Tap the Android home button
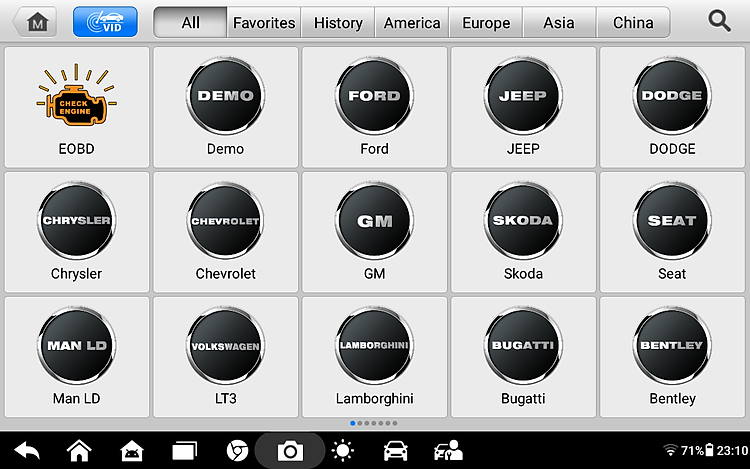 click(x=79, y=450)
